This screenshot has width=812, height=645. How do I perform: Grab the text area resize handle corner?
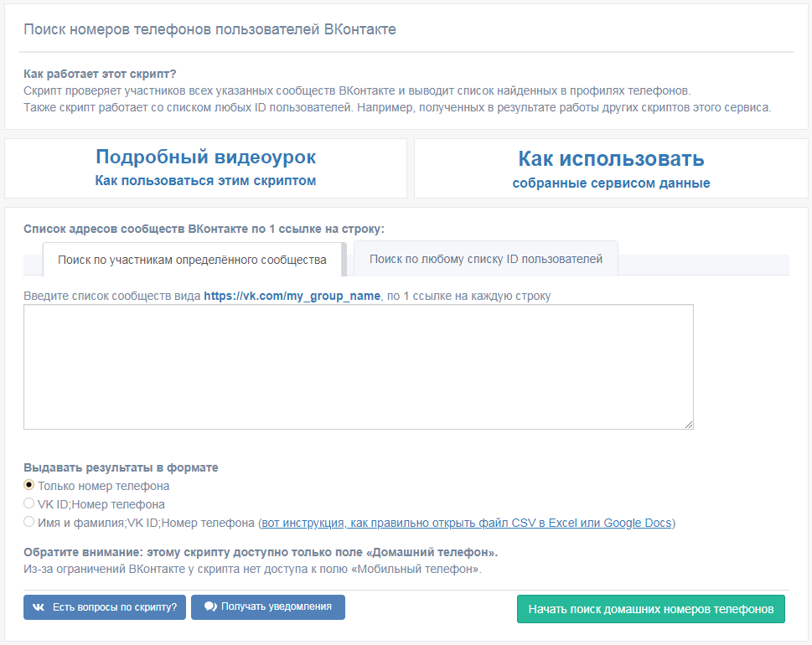pos(689,425)
